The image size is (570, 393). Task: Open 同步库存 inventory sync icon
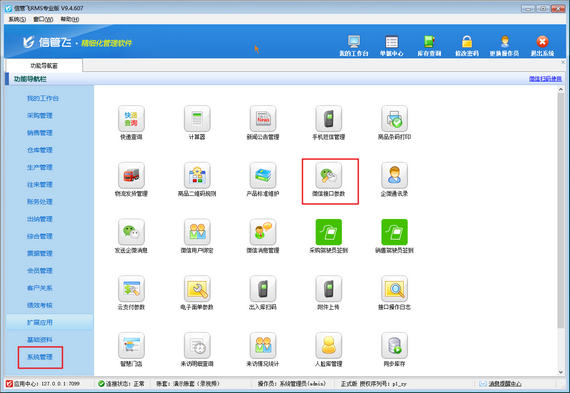(394, 345)
